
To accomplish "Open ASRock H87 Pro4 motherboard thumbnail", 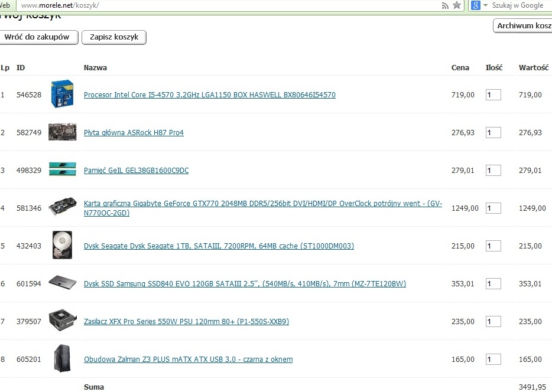I will (x=62, y=132).
